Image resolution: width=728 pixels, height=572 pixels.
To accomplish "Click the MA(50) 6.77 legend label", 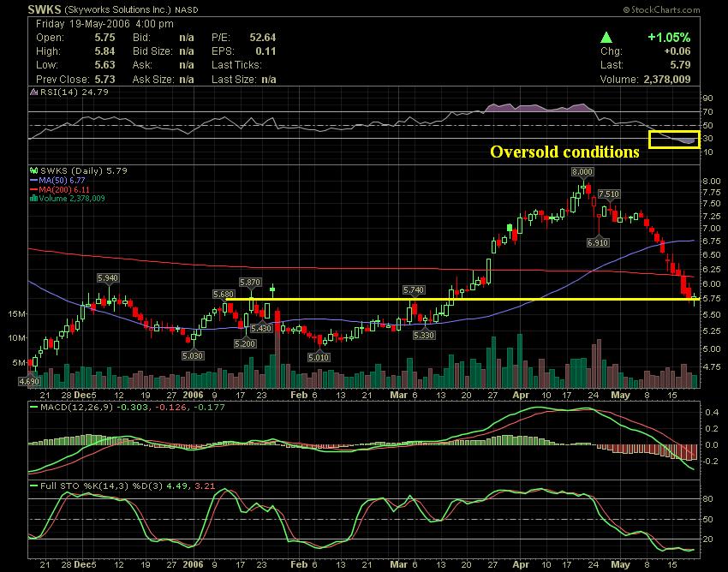I will point(62,180).
